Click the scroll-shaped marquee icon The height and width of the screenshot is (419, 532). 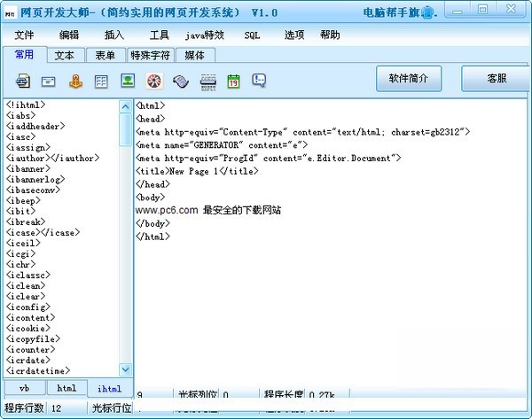181,81
